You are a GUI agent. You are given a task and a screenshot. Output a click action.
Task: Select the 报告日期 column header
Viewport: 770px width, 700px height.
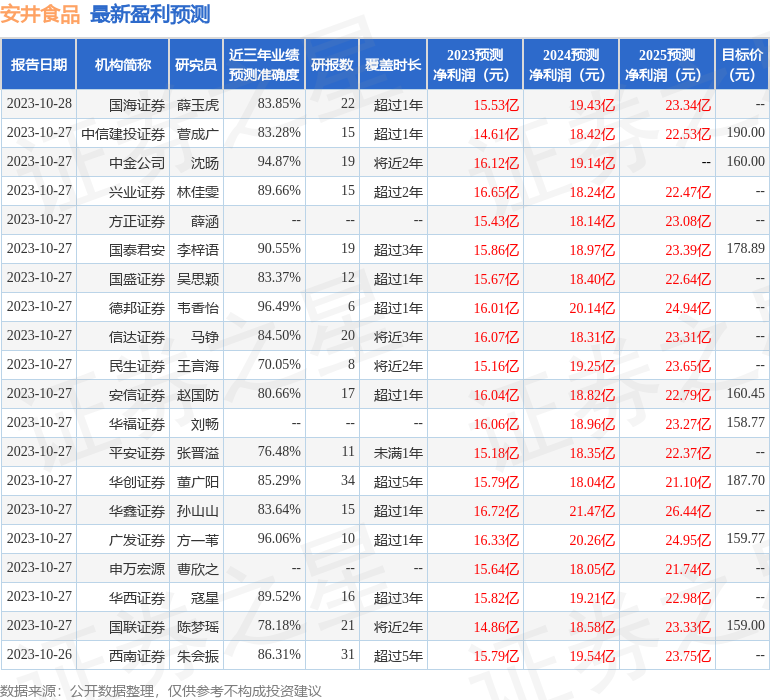tap(39, 64)
